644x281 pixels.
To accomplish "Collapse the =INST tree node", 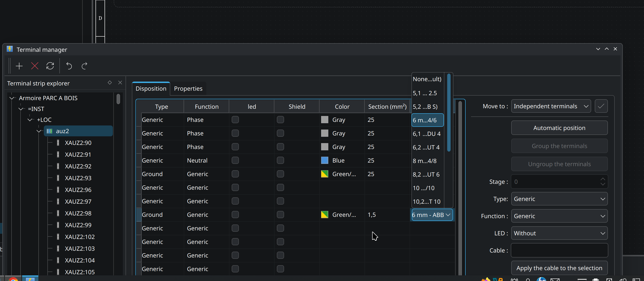I will (x=21, y=109).
